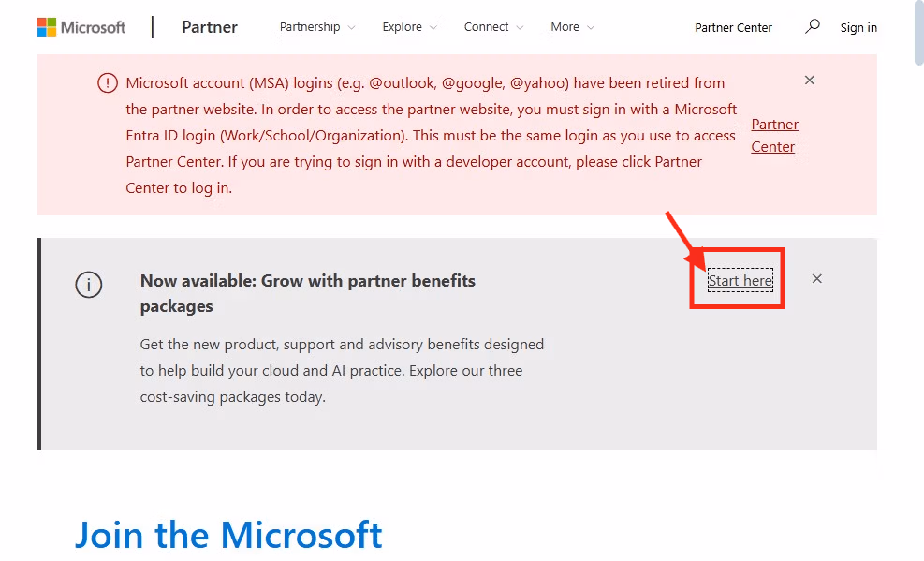Click the Microsoft logo
This screenshot has width=924, height=561.
81,27
